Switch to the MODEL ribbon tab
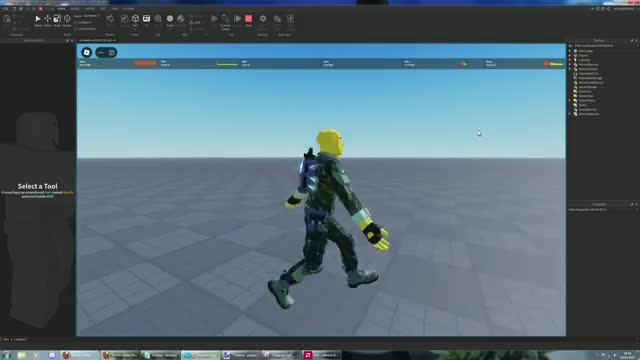Screen dimensions: 640x360 coord(75,9)
